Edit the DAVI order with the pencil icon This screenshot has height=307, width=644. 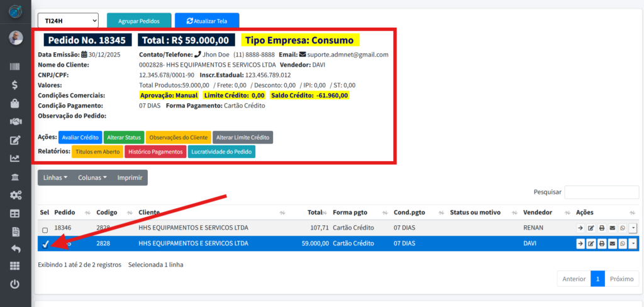point(591,243)
